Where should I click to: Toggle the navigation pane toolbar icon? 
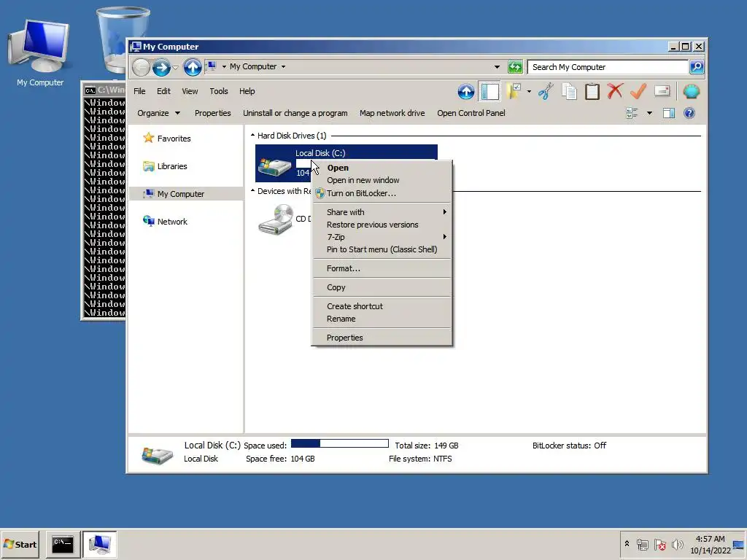click(489, 91)
